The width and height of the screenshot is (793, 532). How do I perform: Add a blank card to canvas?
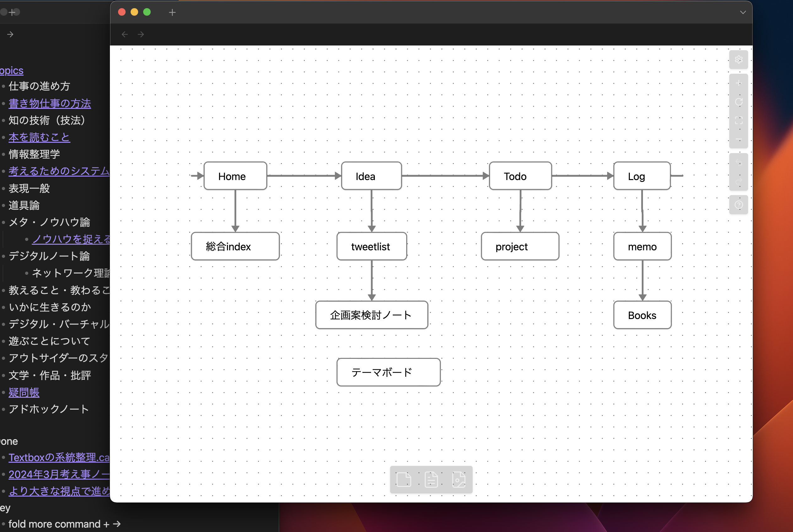(404, 479)
